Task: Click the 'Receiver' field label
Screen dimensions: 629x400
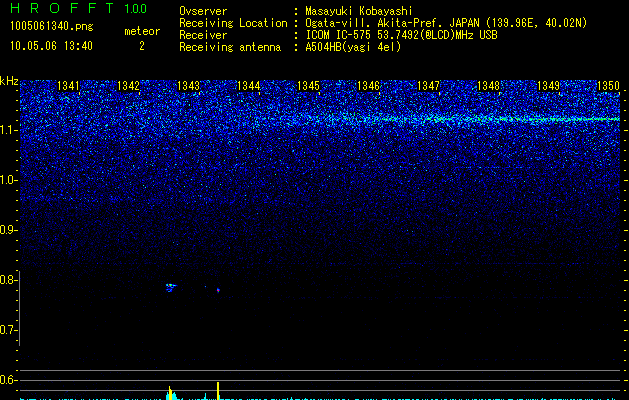Action: pos(203,35)
